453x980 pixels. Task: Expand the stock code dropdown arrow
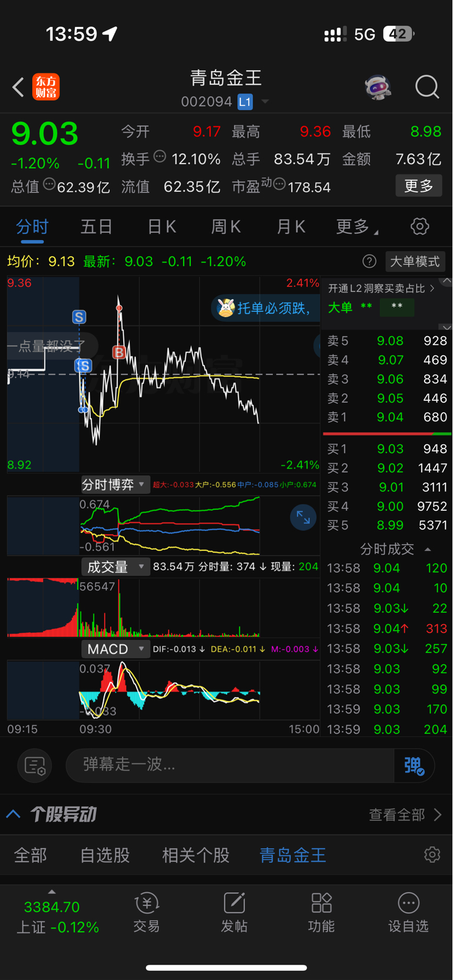tap(265, 102)
